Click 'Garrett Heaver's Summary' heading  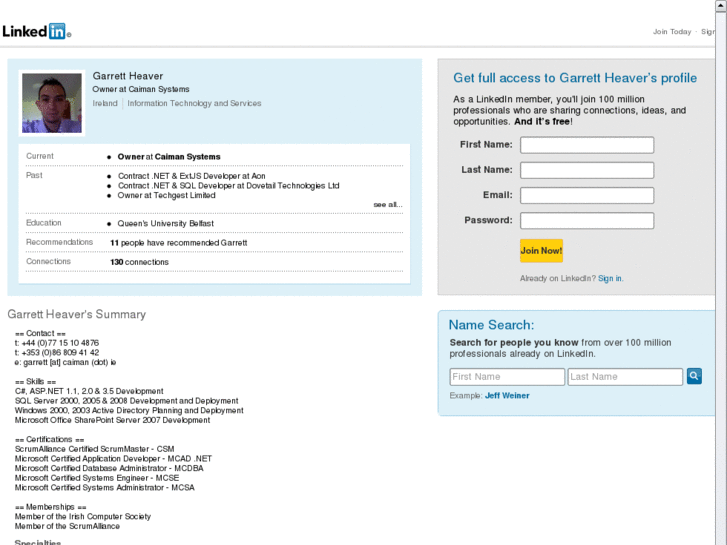coord(77,314)
